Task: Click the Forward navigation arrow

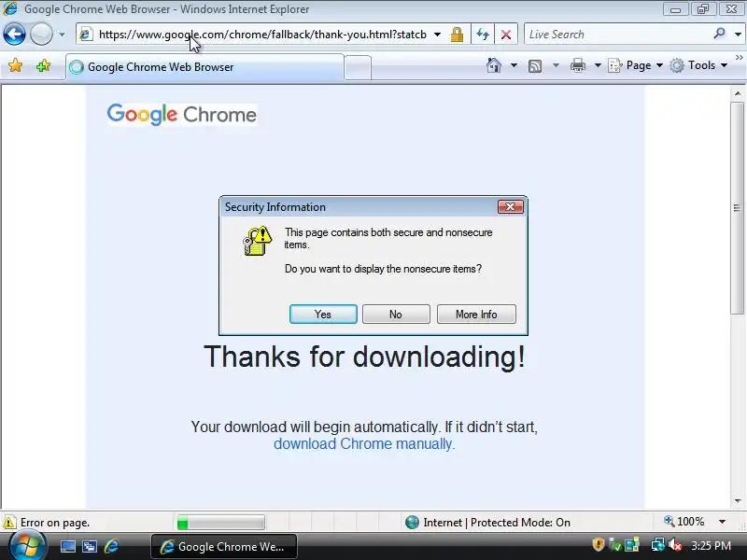Action: pos(41,35)
